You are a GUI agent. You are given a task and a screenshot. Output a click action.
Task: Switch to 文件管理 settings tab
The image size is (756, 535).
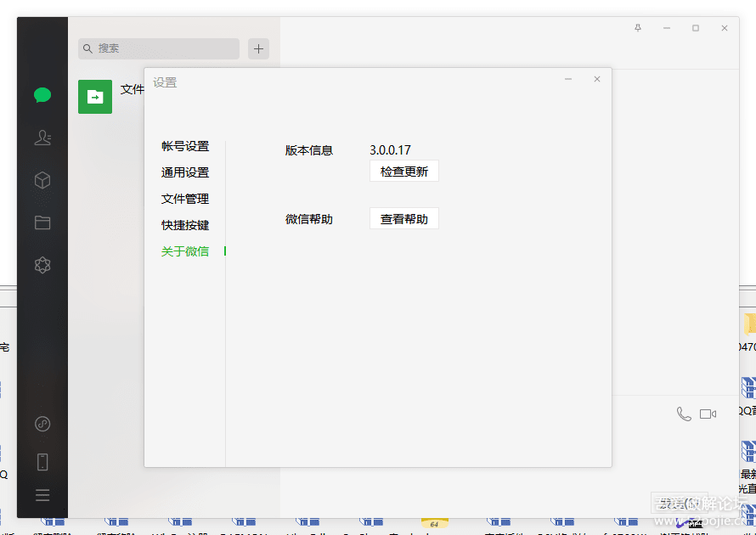point(185,199)
